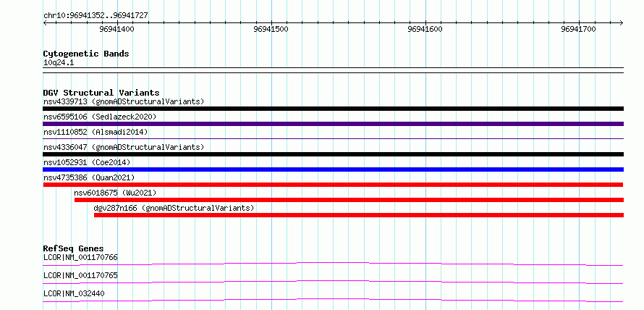This screenshot has width=644, height=310.
Task: Click the magenta line of LCOR|NM_001170765
Action: (x=333, y=282)
